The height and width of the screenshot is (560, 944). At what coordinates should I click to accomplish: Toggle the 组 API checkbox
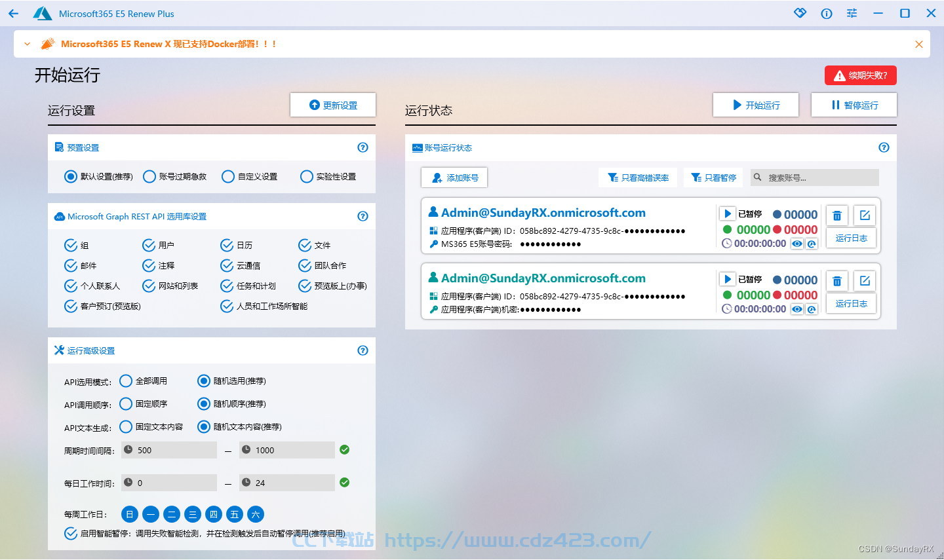71,245
